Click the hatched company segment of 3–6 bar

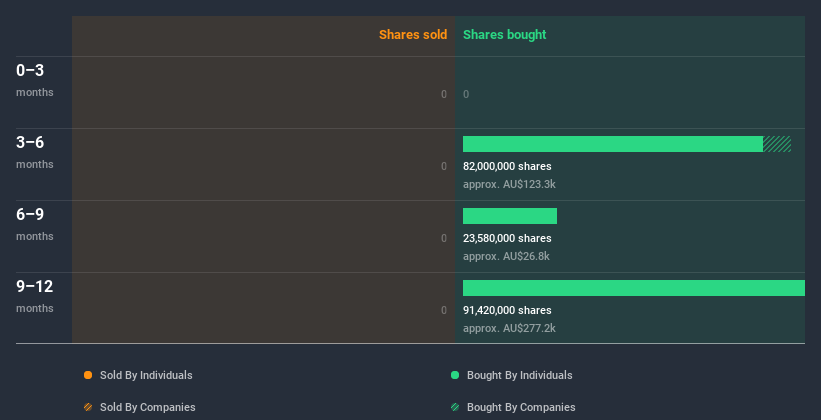[777, 144]
